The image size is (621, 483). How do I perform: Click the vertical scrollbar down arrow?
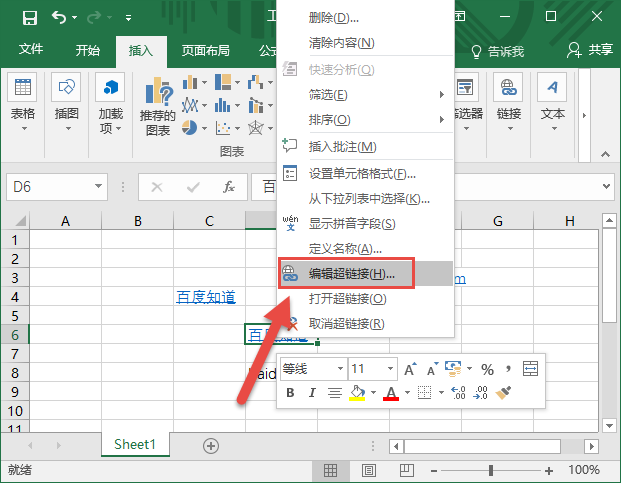click(609, 426)
